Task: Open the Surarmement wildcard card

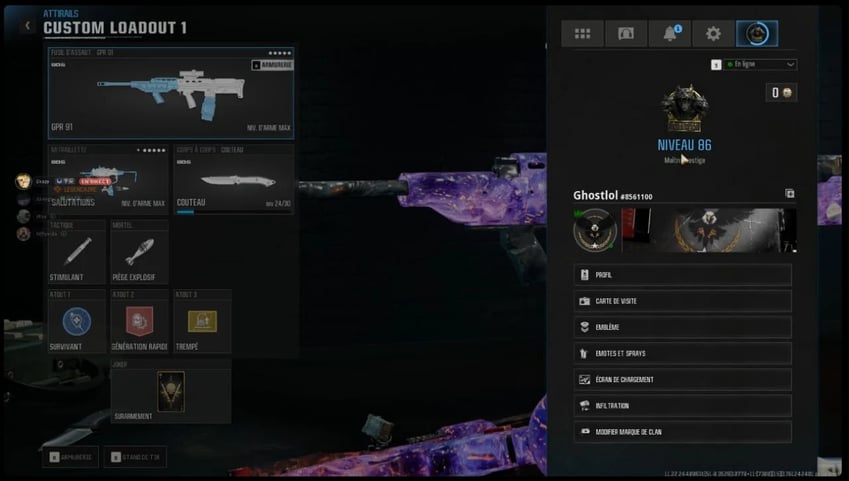Action: click(x=170, y=391)
